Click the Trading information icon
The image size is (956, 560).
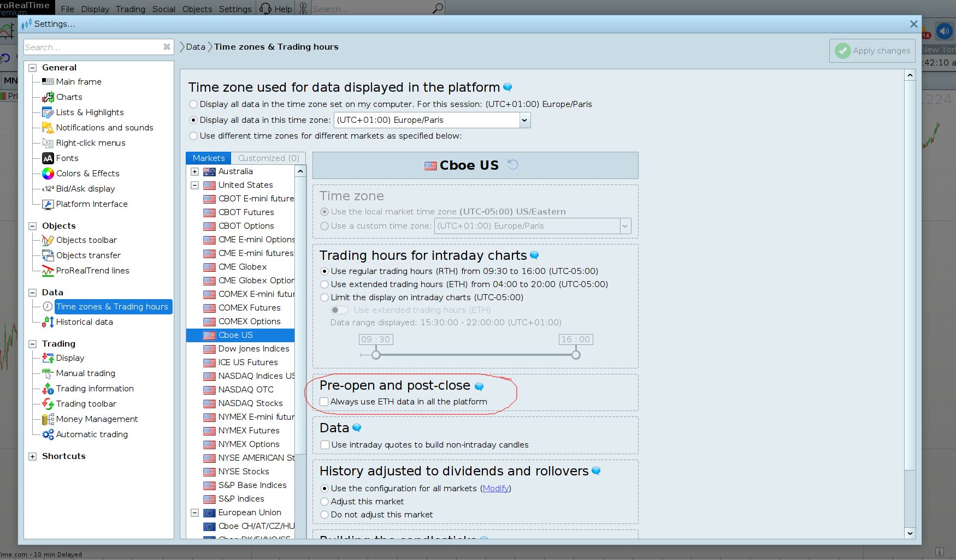tap(48, 389)
